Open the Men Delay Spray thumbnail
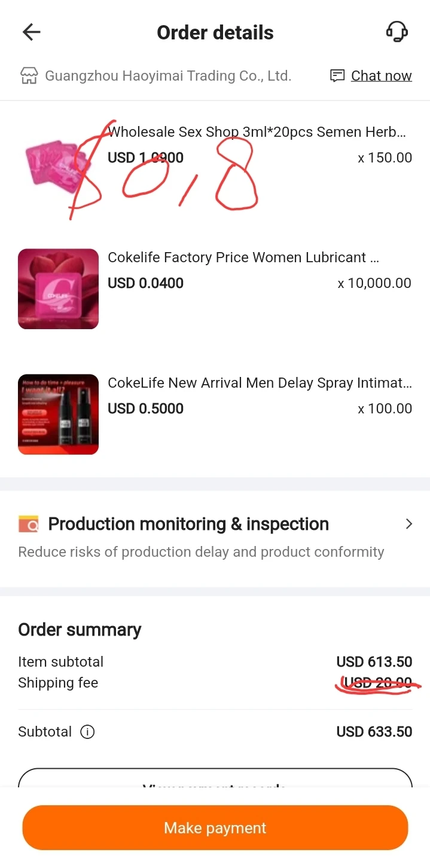The image size is (430, 868). 58,414
